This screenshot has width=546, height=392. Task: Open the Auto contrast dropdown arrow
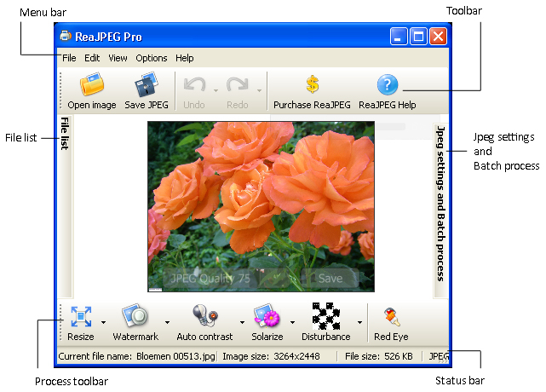point(242,322)
